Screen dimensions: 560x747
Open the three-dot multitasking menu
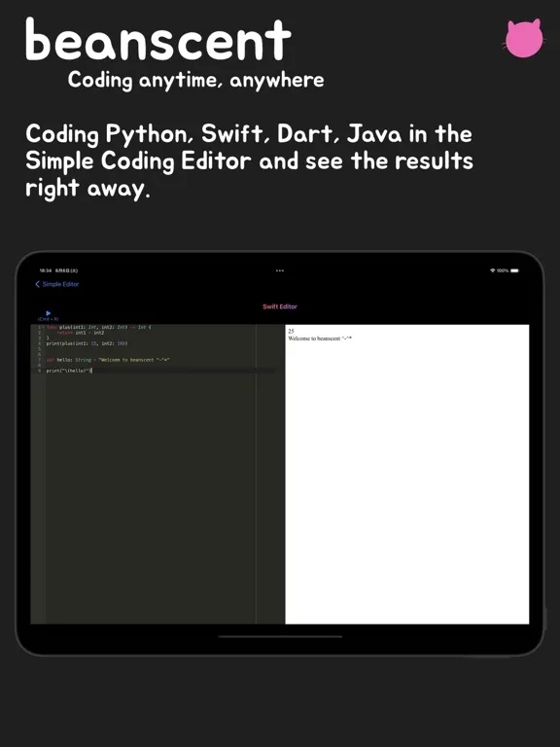(280, 270)
